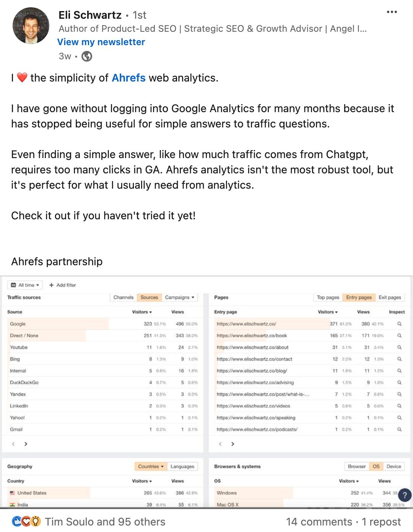Open the Campaigns dropdown in Traffic sources
This screenshot has height=532, width=413.
click(180, 297)
